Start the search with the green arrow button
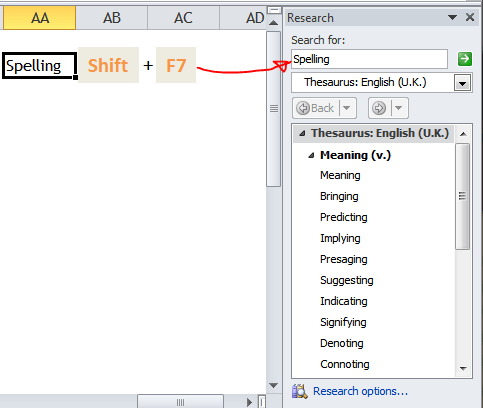The height and width of the screenshot is (408, 483). pyautogui.click(x=465, y=59)
